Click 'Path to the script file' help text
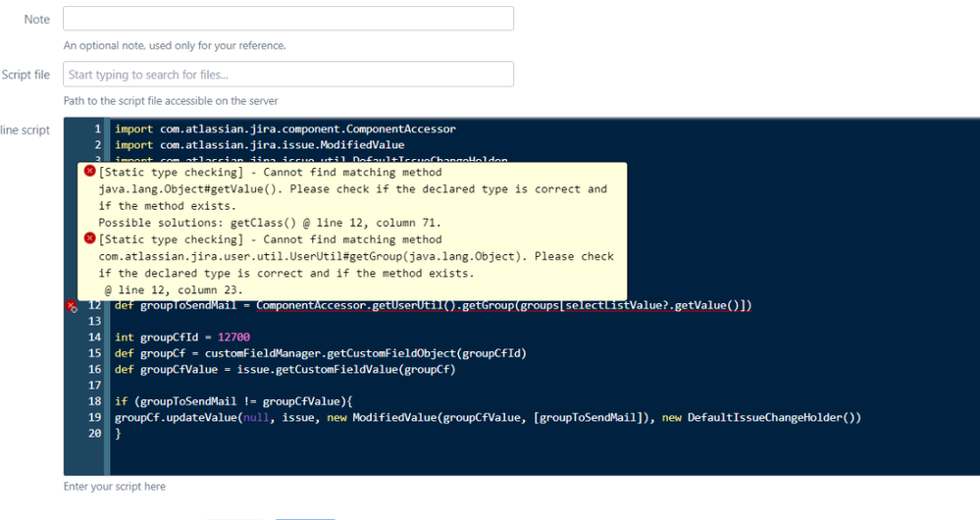 [x=171, y=101]
